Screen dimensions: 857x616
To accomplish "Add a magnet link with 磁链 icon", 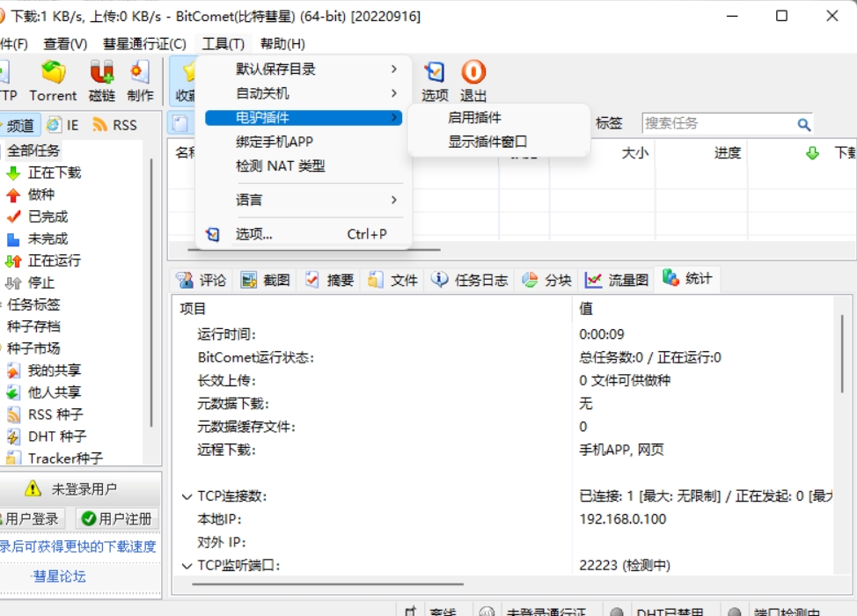I will [x=102, y=81].
